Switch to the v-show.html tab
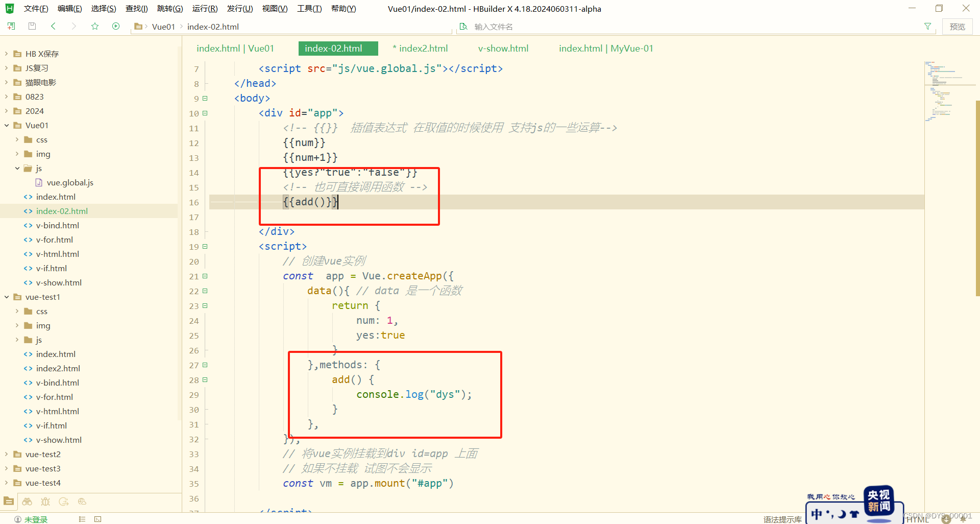 pos(503,49)
